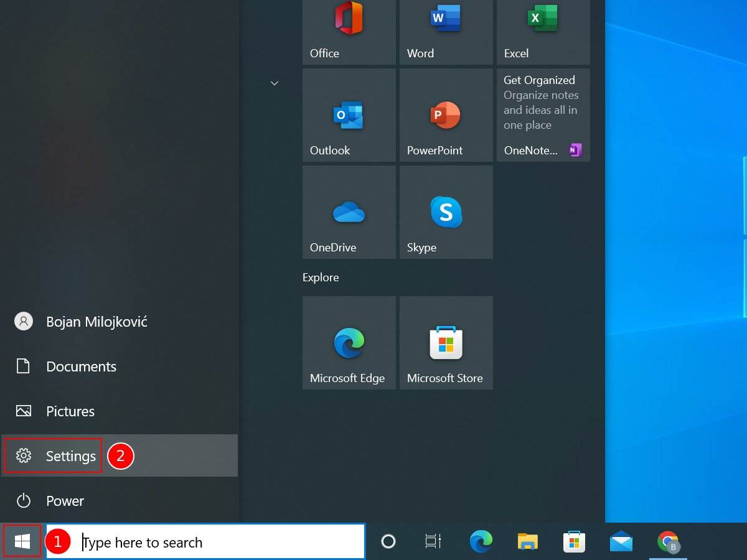Open the OneNote Get Organized tile
Viewport: 747px width, 560px height.
pos(543,115)
